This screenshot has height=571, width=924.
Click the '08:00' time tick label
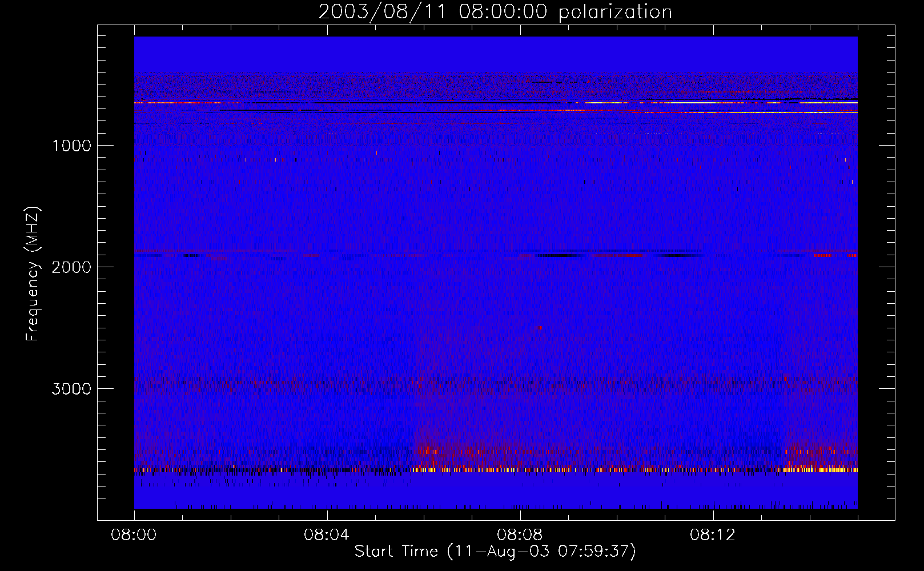tap(134, 535)
